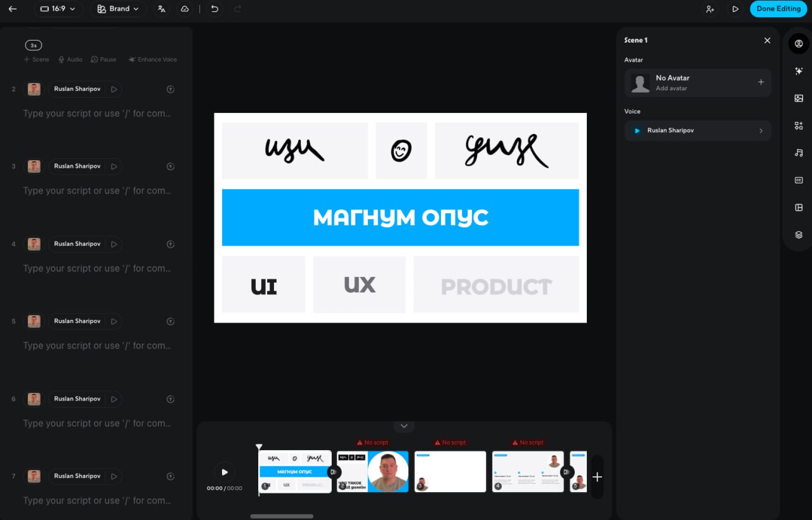This screenshot has height=520, width=812.
Task: Select the avatar thumbnail for scene 2
Action: point(34,89)
